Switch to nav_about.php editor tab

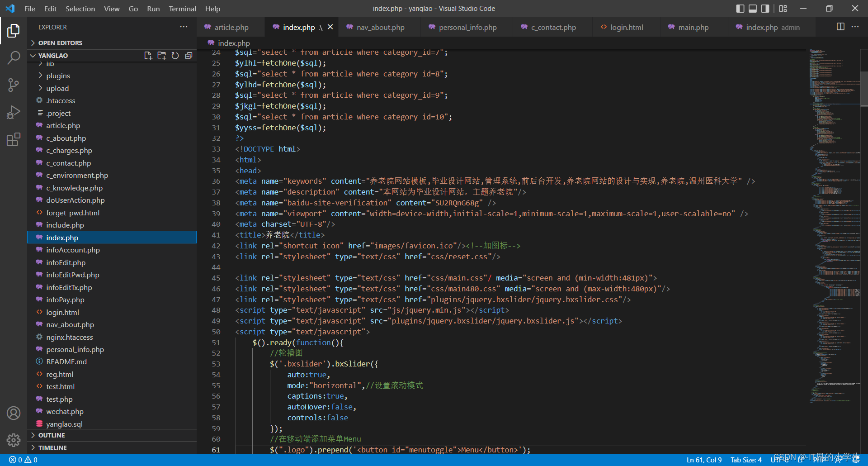(x=380, y=28)
